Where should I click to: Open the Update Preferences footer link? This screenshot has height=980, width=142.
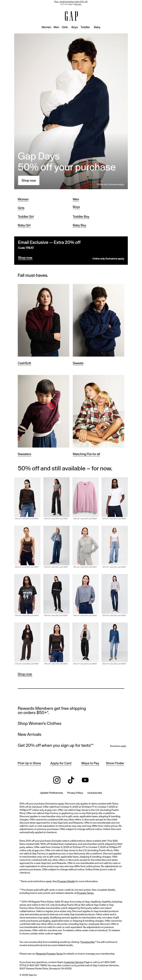[51, 793]
